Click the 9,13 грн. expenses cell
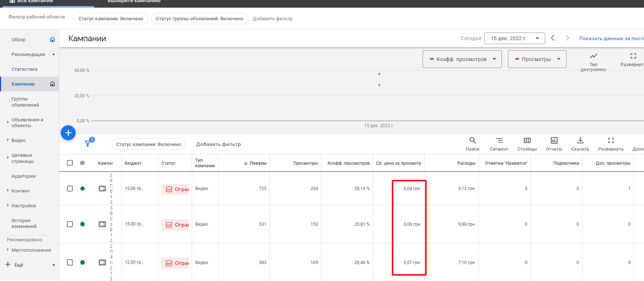Image resolution: width=644 pixels, height=281 pixels. (x=467, y=189)
